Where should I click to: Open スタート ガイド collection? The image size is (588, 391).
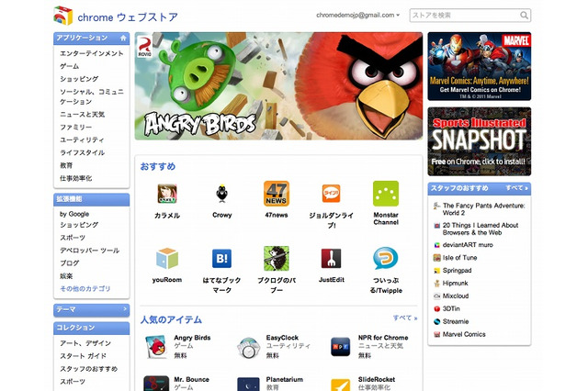(x=83, y=356)
